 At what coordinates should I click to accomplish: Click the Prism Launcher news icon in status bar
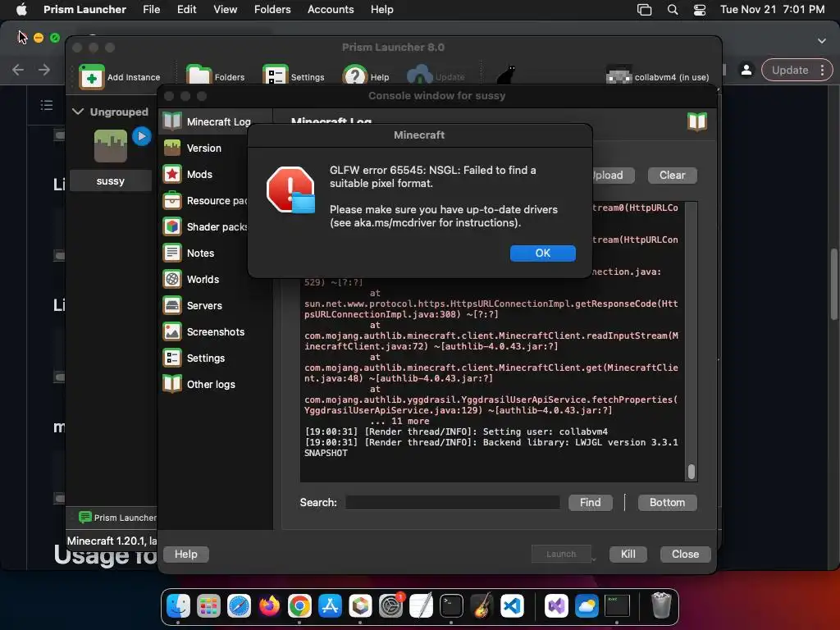(84, 517)
